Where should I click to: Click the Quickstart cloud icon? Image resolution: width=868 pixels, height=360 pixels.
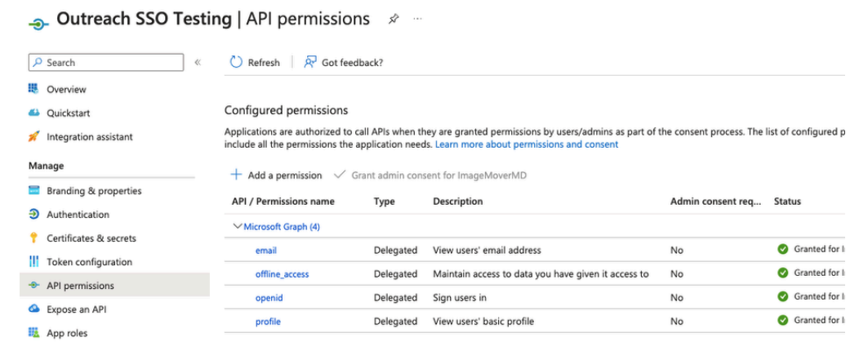point(33,113)
